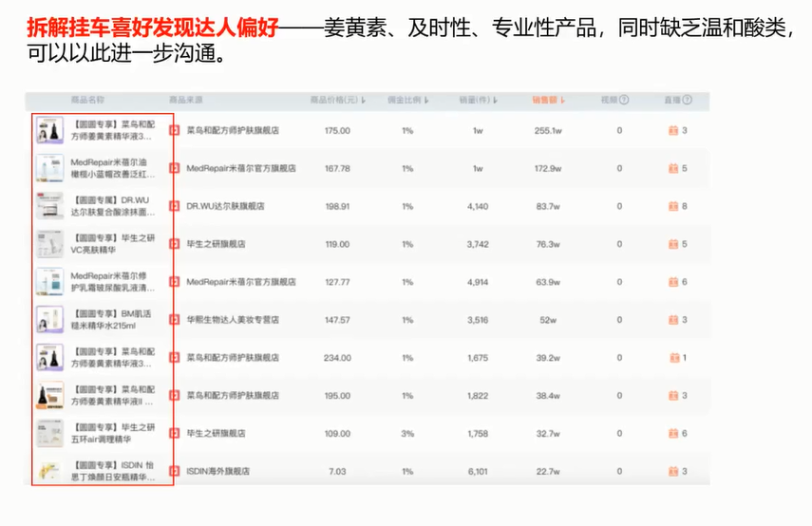Select sales volume 4,914

click(x=478, y=282)
